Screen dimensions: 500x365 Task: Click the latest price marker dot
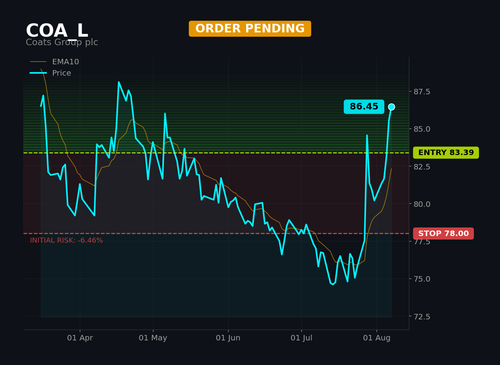point(392,107)
